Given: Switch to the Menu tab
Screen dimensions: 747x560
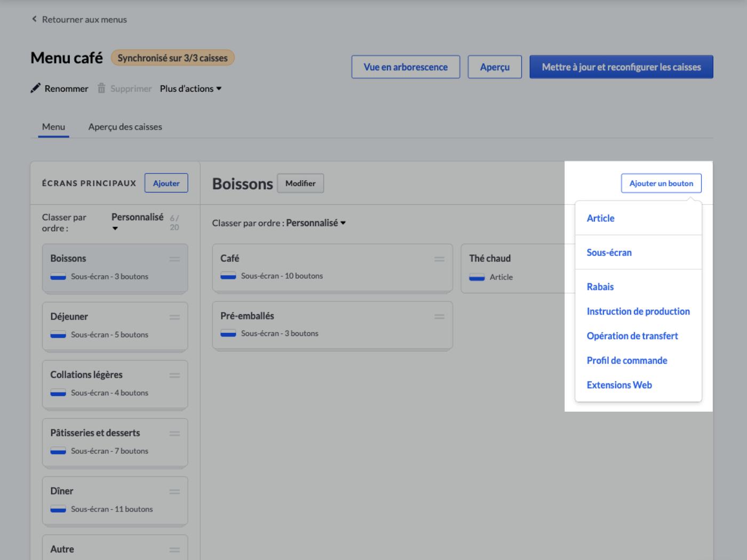Looking at the screenshot, I should point(53,127).
